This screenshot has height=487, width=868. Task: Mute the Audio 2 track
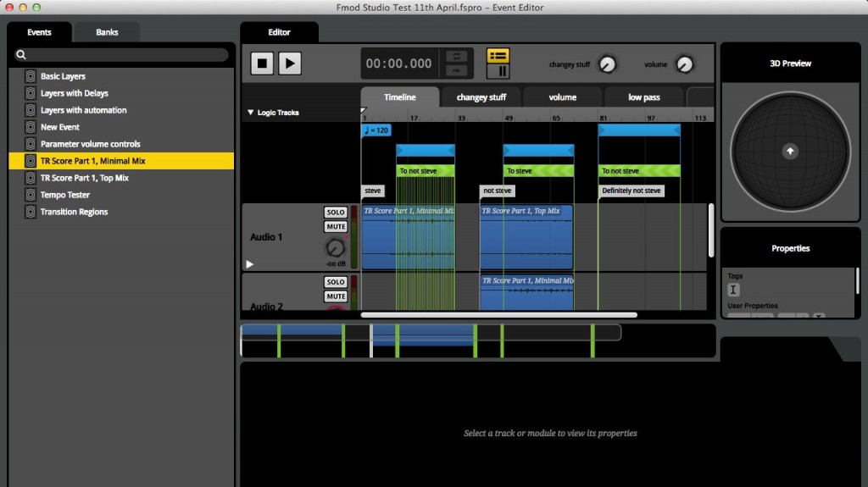[336, 296]
